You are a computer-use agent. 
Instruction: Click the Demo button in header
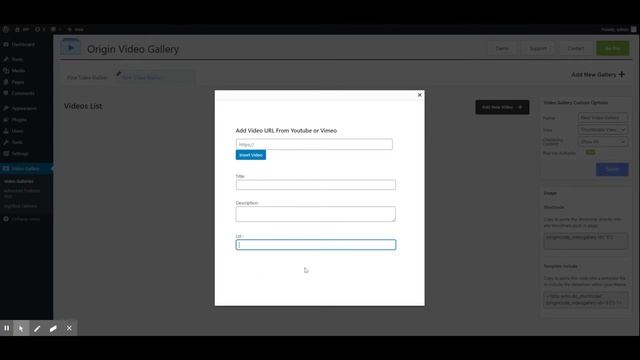point(502,48)
